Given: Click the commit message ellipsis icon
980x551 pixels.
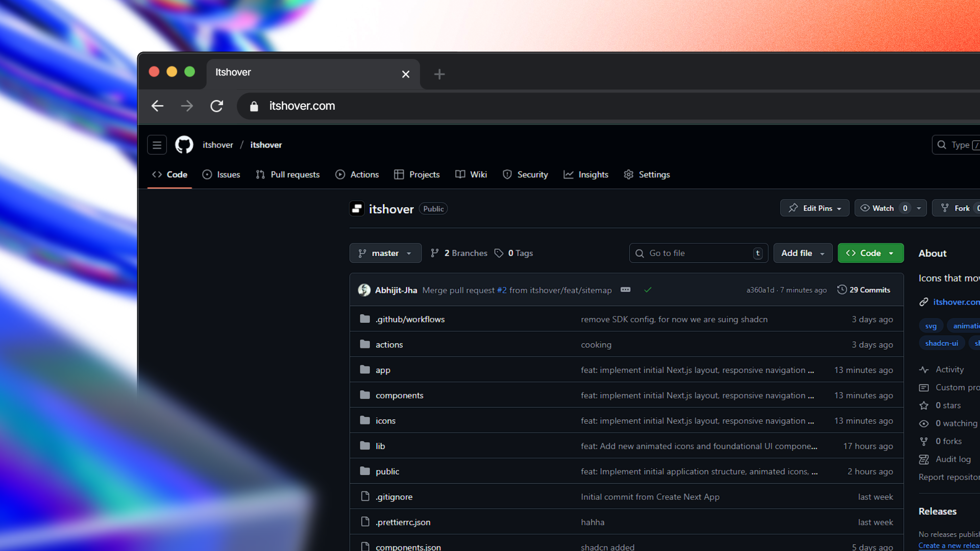Looking at the screenshot, I should (625, 290).
